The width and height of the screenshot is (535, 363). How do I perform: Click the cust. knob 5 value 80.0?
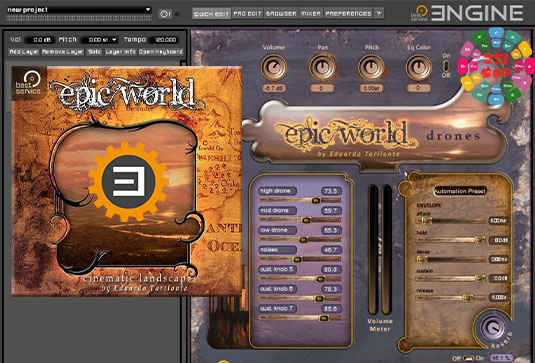click(x=331, y=270)
